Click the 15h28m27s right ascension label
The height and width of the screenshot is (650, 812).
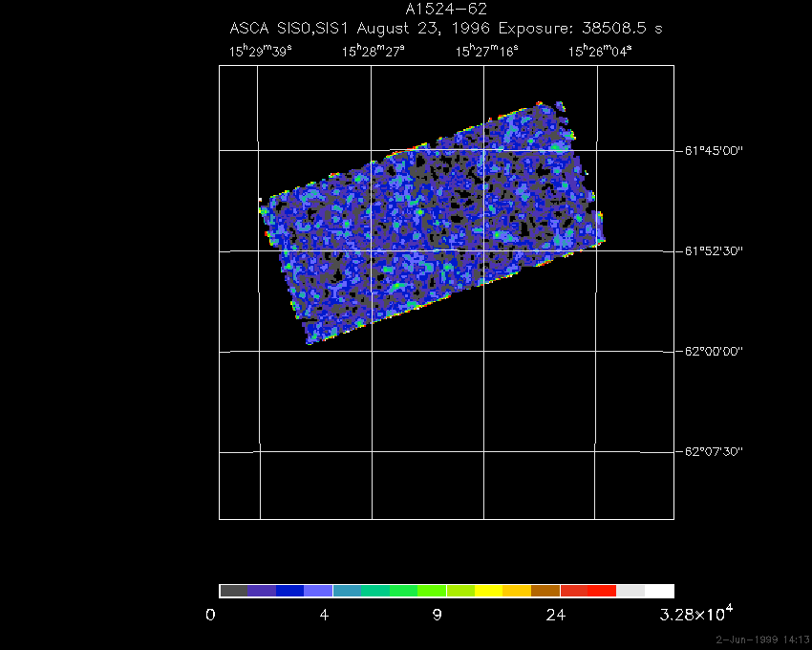373,52
